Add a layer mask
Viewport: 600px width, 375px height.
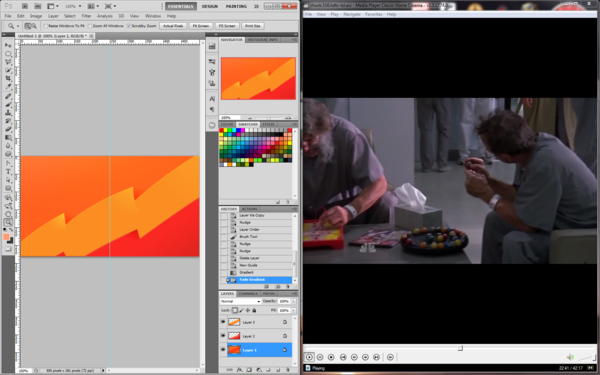point(249,370)
